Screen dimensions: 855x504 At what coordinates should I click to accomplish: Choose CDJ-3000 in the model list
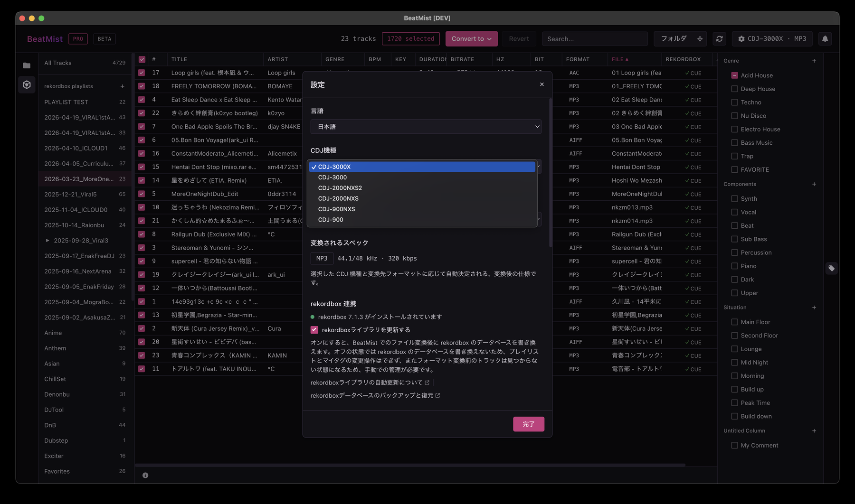(422, 177)
